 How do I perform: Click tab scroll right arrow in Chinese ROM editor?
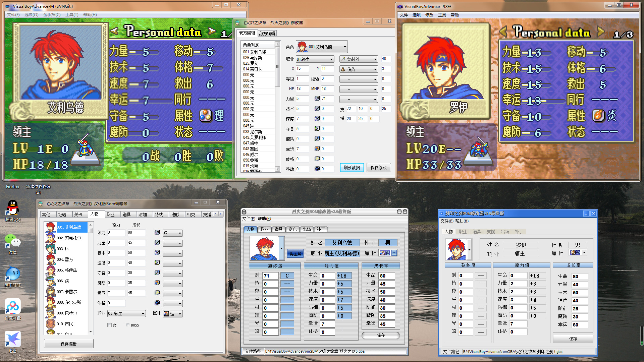(221, 214)
